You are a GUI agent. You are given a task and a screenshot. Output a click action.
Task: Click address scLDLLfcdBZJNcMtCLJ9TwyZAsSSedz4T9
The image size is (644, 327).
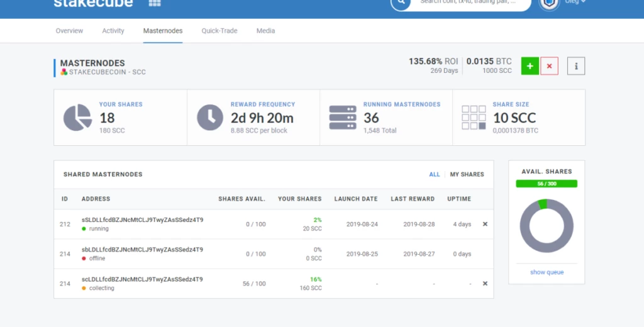[x=142, y=279]
